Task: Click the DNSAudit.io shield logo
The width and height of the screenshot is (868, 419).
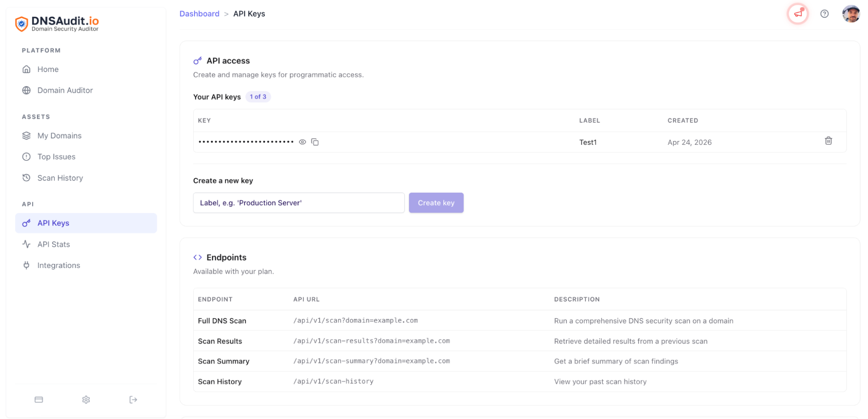Action: coord(21,23)
